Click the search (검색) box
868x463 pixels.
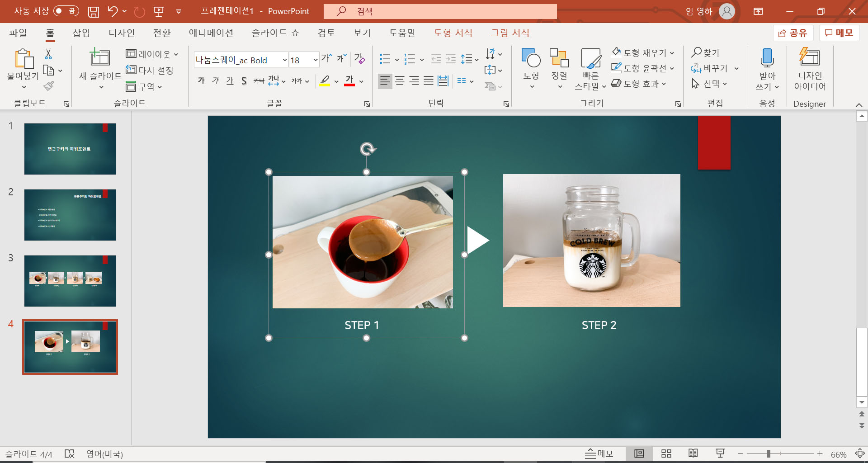tap(440, 11)
